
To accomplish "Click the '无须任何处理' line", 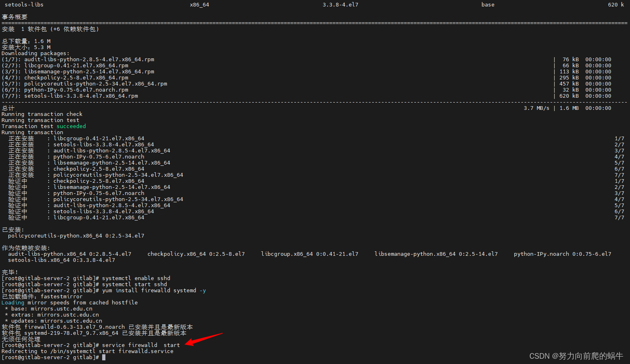I will [x=21, y=339].
